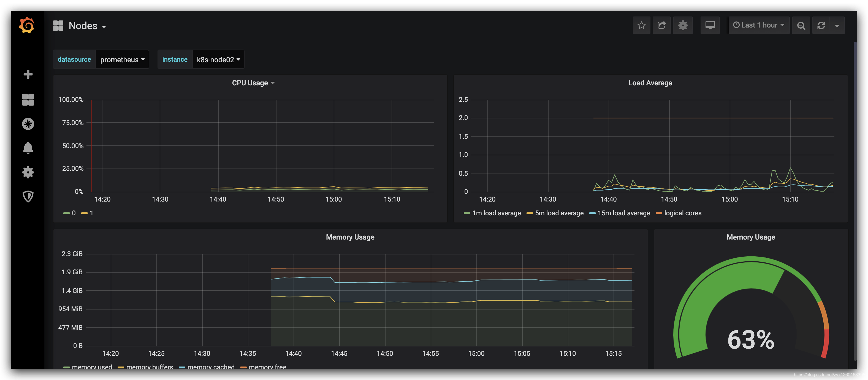Click the 63% gauge value
868x380 pixels.
pyautogui.click(x=751, y=340)
